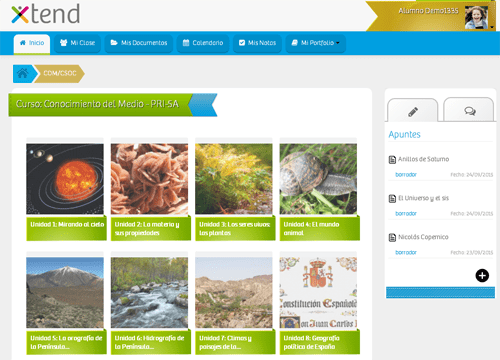
Task: Click the Xtend logo
Action: [46, 14]
